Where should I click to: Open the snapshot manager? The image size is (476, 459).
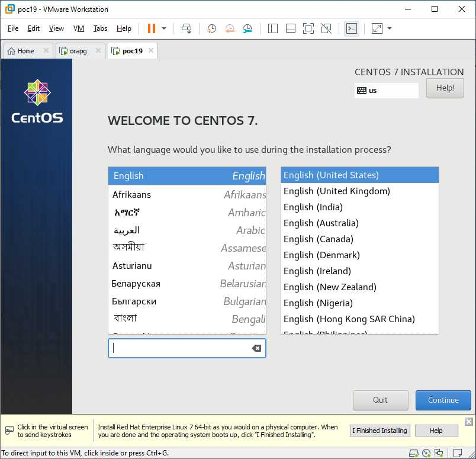(x=247, y=28)
